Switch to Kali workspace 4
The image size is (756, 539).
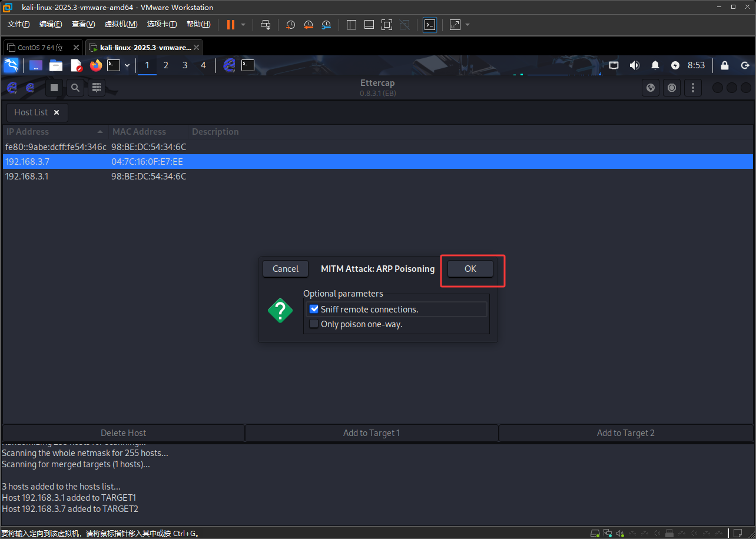[x=204, y=65]
